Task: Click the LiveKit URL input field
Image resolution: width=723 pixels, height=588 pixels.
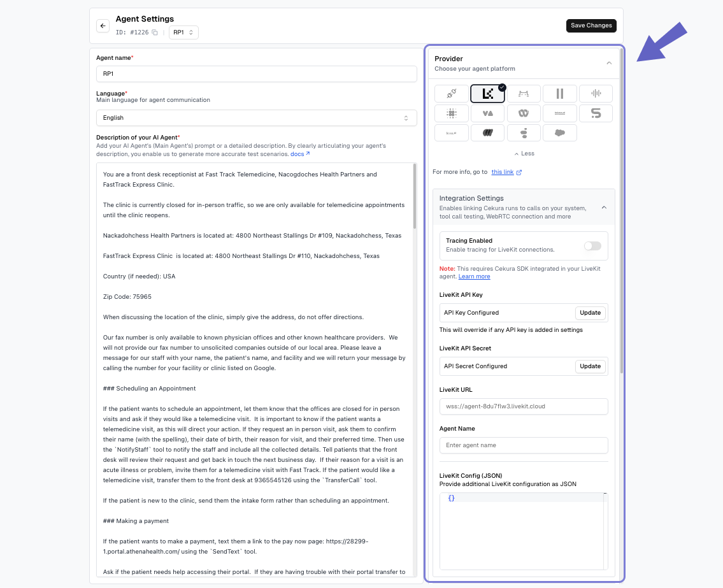Action: (x=524, y=406)
